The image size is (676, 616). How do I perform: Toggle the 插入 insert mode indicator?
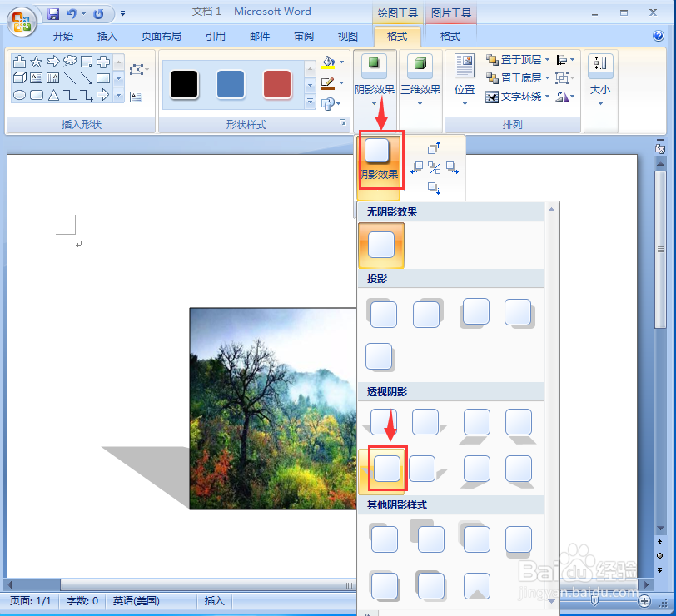214,600
